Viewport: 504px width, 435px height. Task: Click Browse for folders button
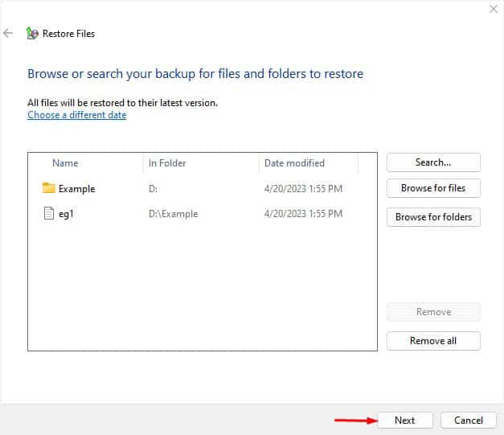coord(433,217)
